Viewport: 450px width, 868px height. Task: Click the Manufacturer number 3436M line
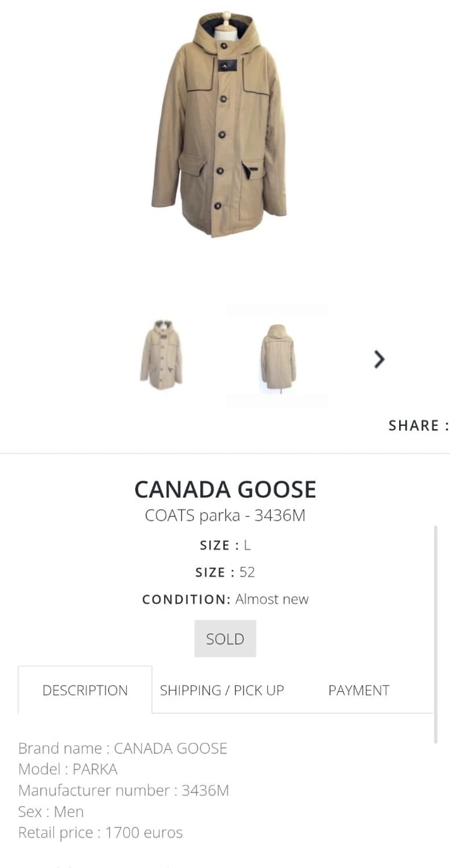[x=124, y=790]
